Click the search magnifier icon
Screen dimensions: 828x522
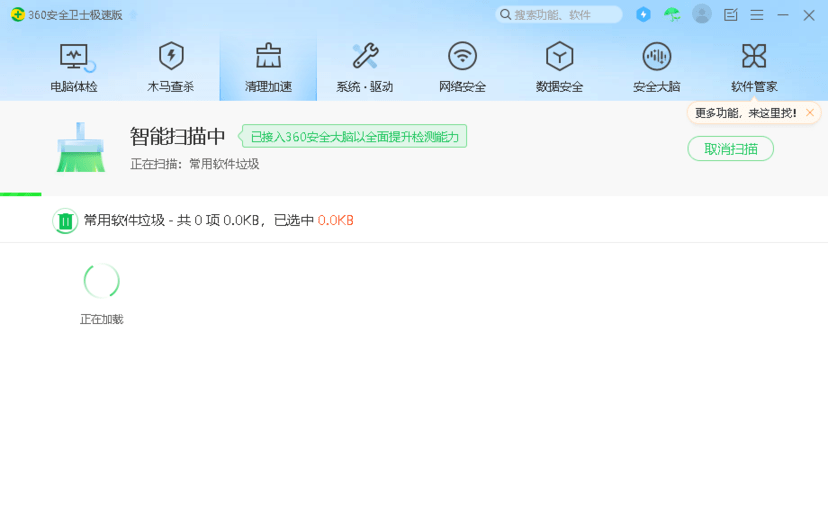point(505,15)
